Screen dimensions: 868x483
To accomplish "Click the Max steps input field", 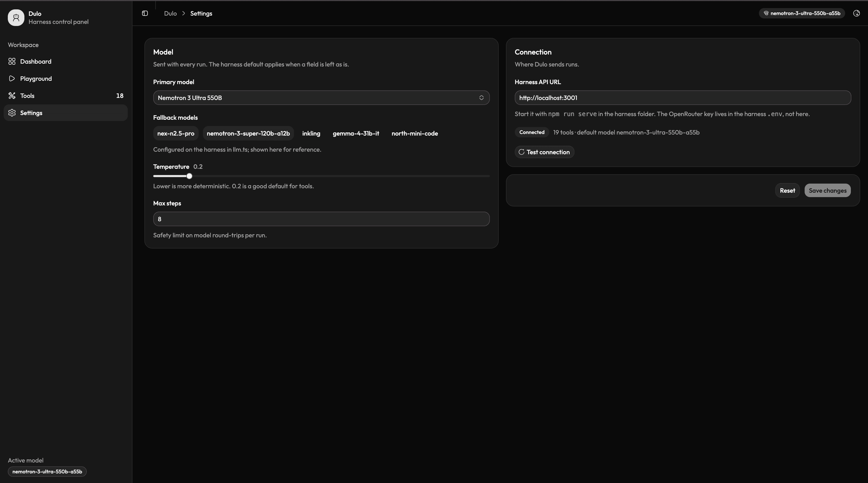I will click(321, 219).
